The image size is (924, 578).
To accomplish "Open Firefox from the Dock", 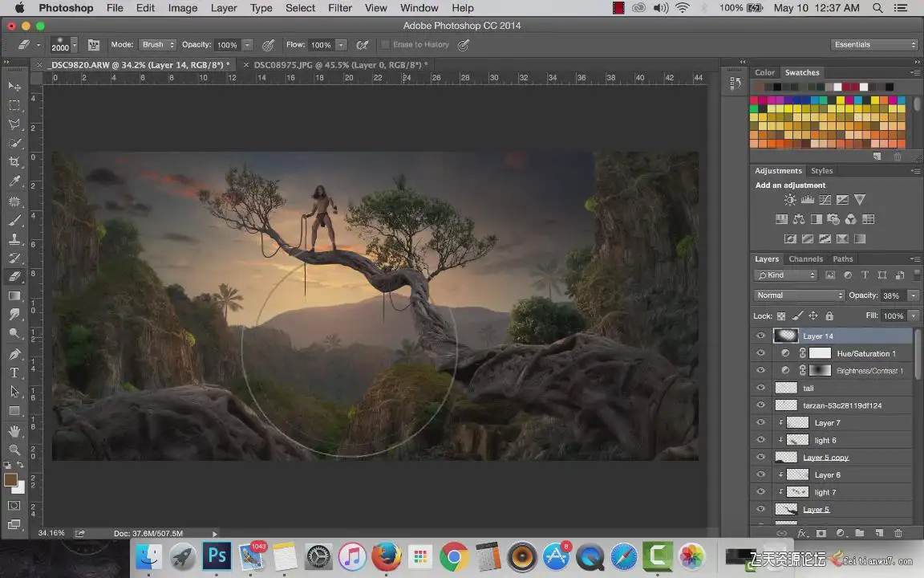I will click(387, 556).
